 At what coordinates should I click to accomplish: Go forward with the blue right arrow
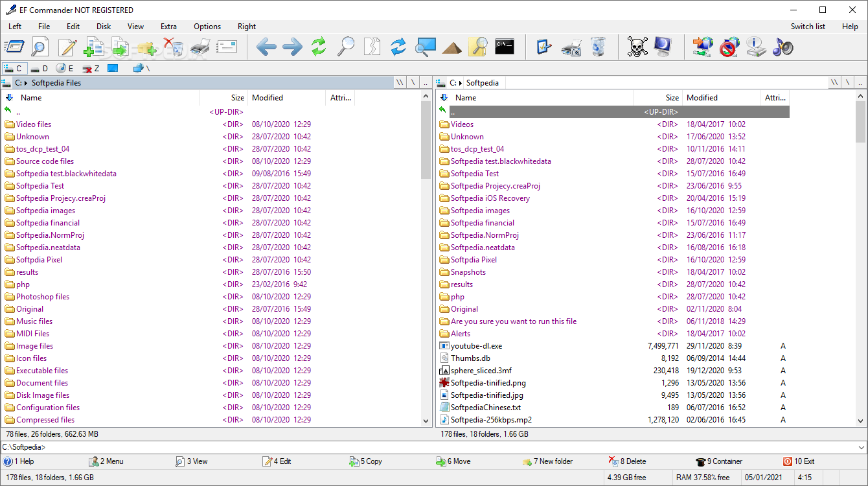tap(292, 47)
